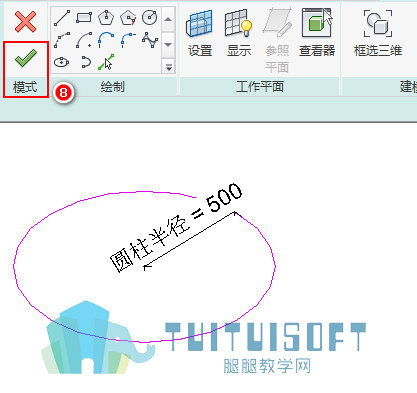Click the 绘制 panel title
Screen dimensions: 417x393
point(113,87)
